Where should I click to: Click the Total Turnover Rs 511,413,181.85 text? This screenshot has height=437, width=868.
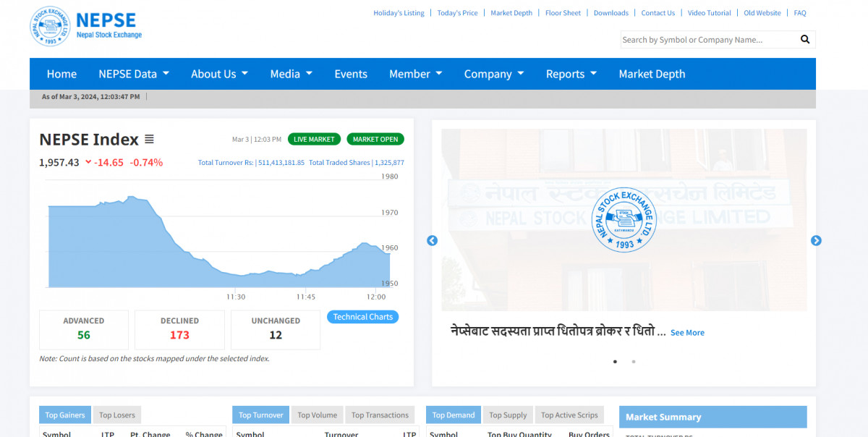coord(251,163)
